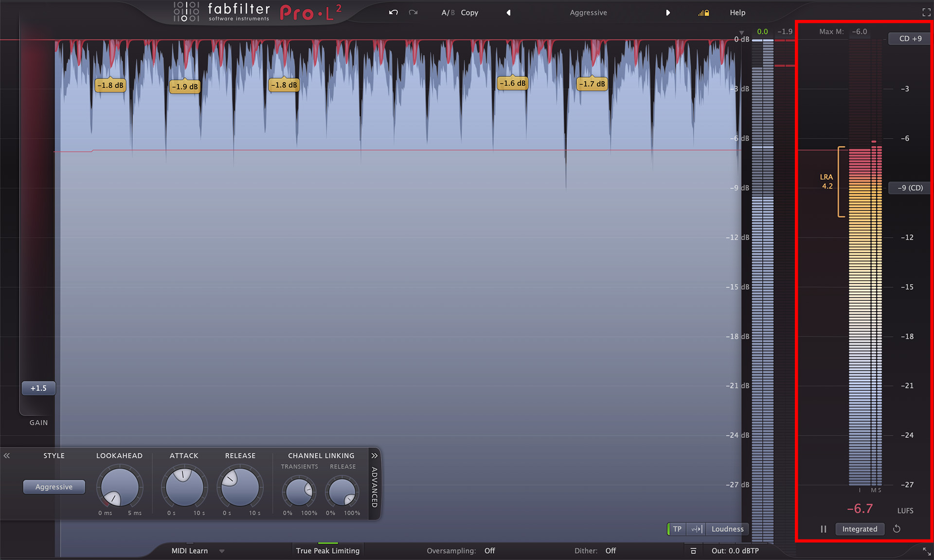
Task: Toggle TP true peak metering
Action: pos(677,529)
